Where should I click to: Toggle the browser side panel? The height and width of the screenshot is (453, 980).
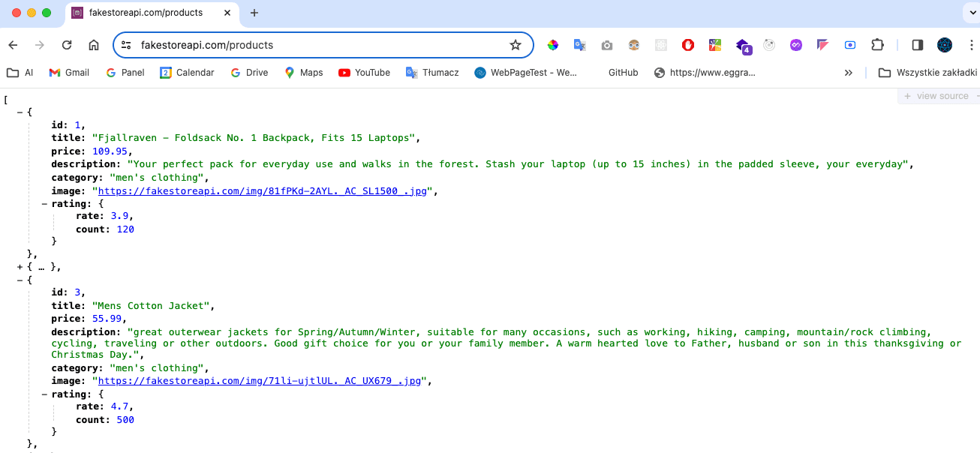point(917,45)
